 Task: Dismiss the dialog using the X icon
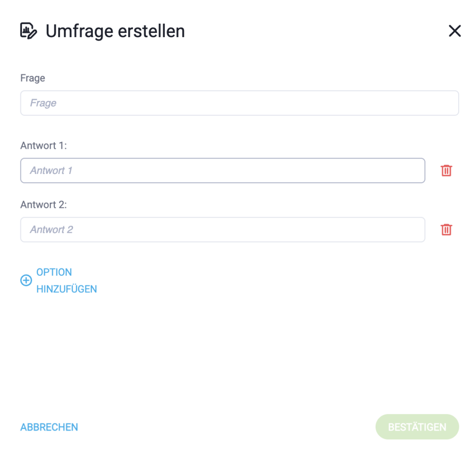(x=454, y=31)
